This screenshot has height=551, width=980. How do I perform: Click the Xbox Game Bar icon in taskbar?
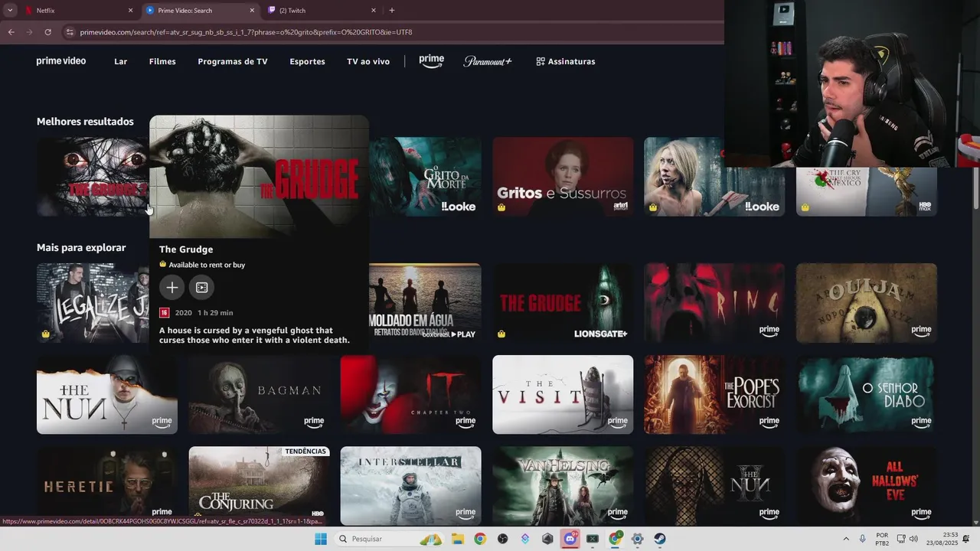[x=593, y=539]
